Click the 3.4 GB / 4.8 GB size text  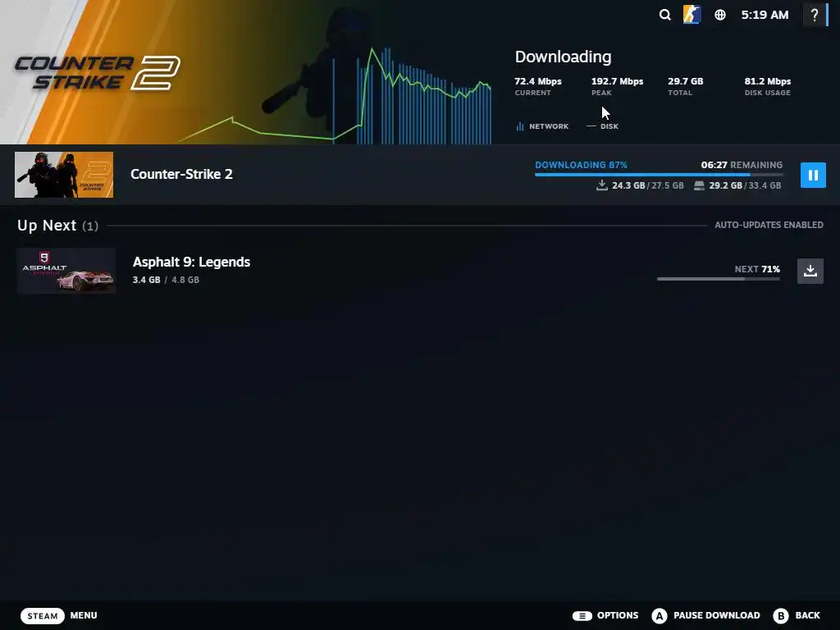pyautogui.click(x=166, y=280)
